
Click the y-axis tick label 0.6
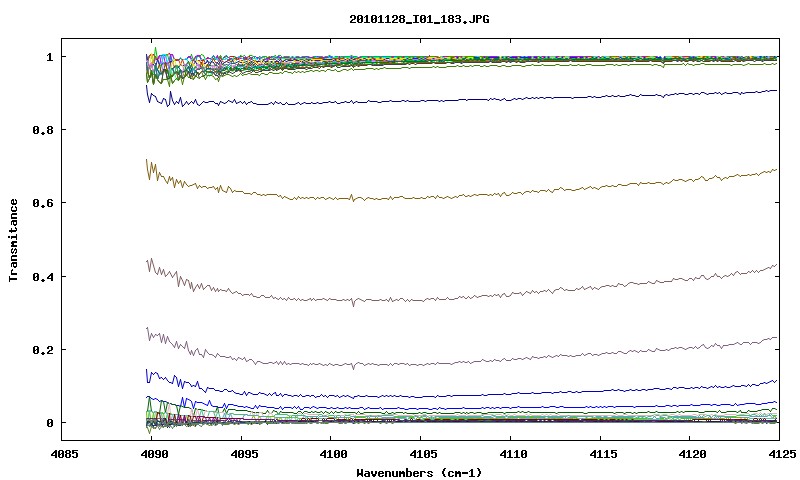click(43, 203)
